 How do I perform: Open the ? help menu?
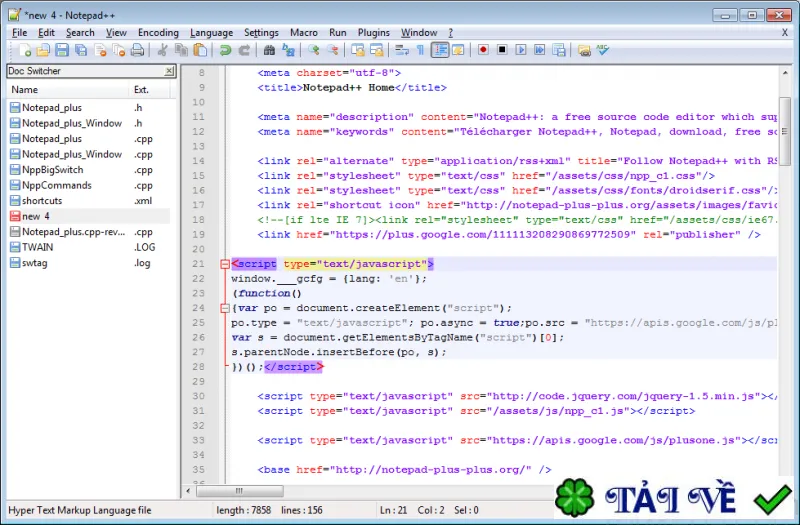pyautogui.click(x=450, y=33)
